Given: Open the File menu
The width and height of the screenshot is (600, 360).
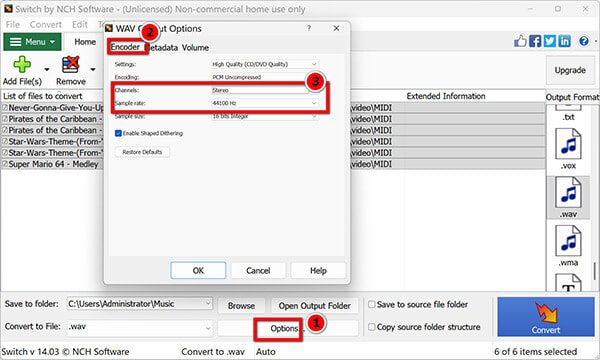Looking at the screenshot, I should point(13,25).
